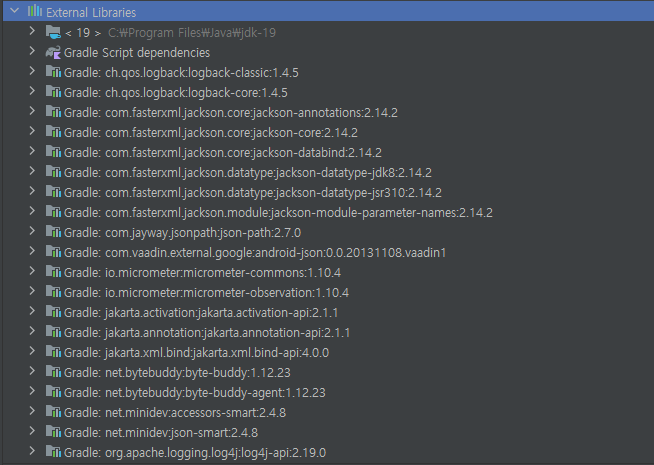Click library icon for byte-buddy-agent:1.12.23
The height and width of the screenshot is (465, 654).
pos(53,392)
